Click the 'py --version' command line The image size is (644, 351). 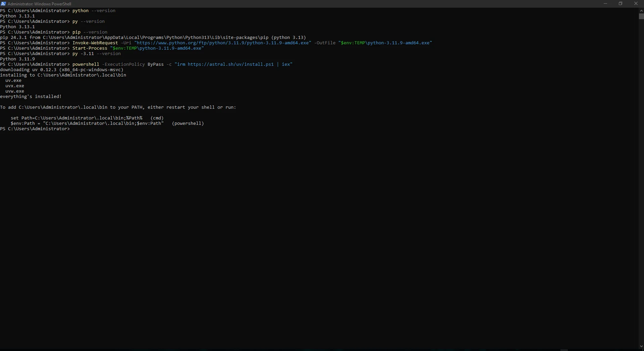coord(52,21)
